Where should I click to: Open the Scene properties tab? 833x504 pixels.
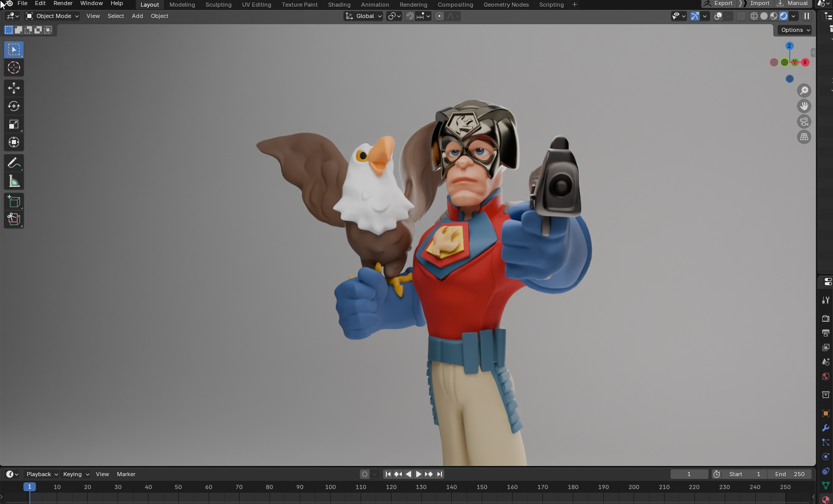(826, 362)
